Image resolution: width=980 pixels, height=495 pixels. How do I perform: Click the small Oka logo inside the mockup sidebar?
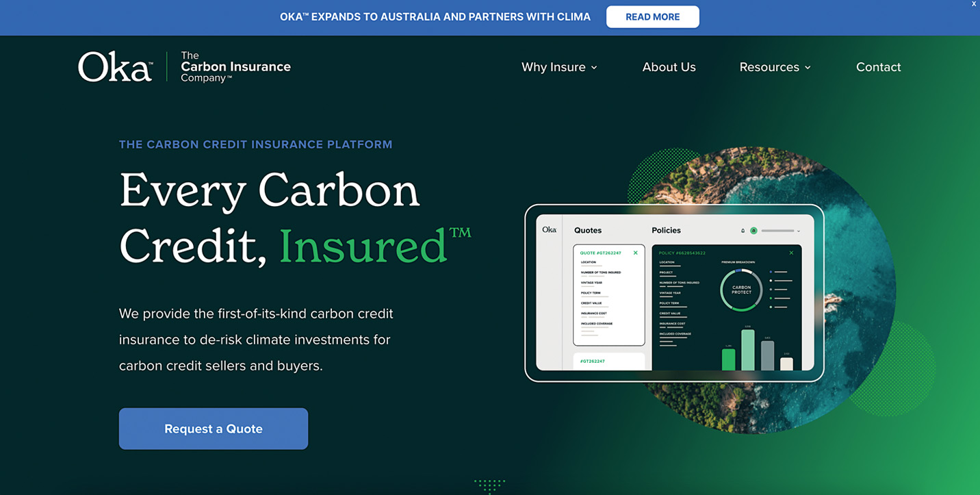pos(550,229)
